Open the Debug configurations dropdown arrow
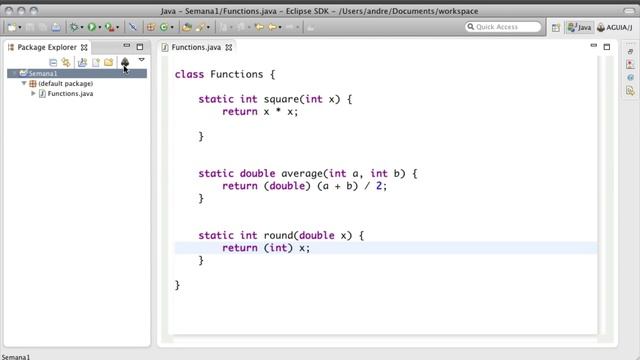 (x=82, y=27)
